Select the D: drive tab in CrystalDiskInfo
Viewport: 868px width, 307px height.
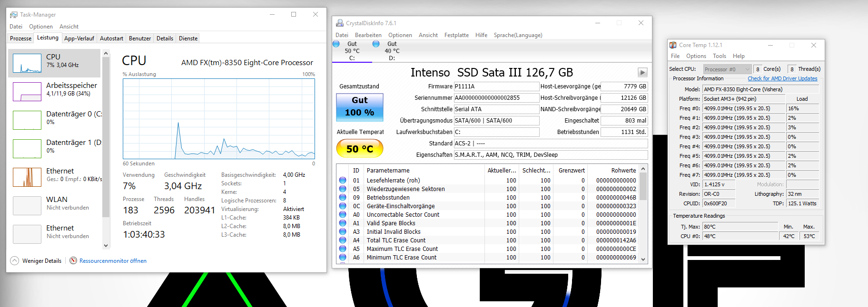tap(392, 51)
